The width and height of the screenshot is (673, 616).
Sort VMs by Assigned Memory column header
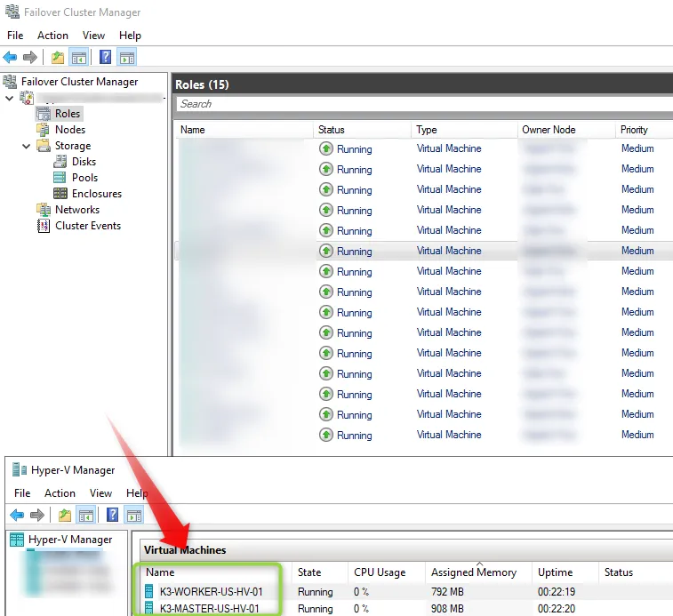click(478, 572)
